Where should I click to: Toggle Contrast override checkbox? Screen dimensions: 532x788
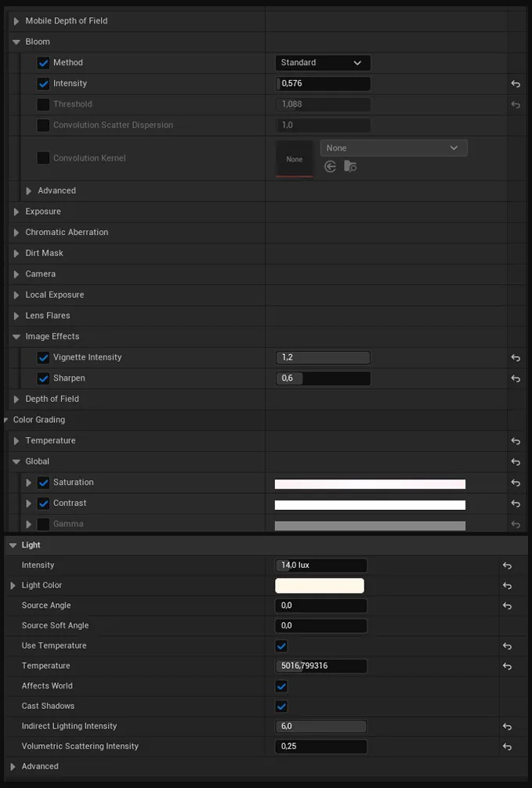point(44,504)
